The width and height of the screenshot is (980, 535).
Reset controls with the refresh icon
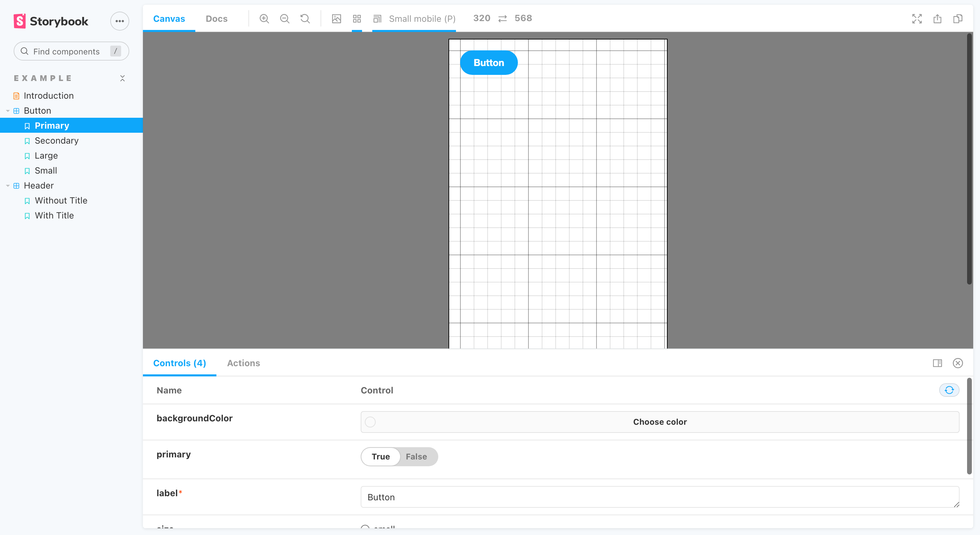pos(949,390)
